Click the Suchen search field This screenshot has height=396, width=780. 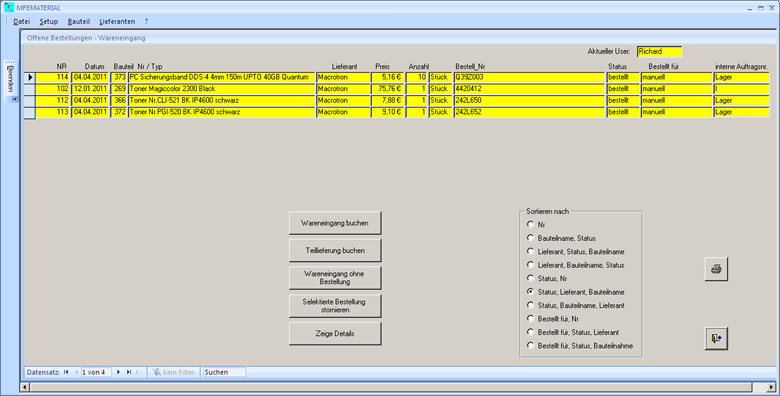pos(224,372)
